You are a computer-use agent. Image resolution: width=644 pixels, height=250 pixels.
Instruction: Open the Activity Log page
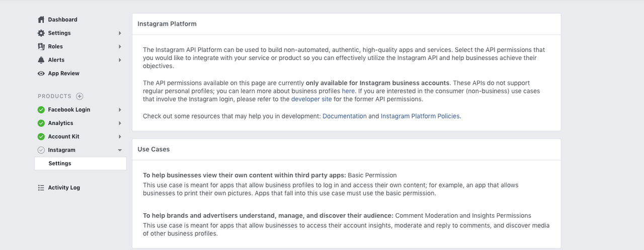pos(64,187)
